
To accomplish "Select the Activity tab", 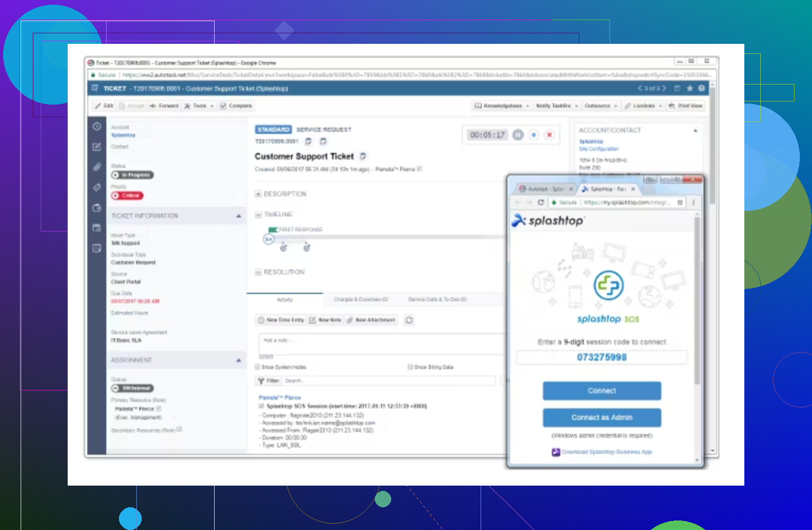I will pyautogui.click(x=285, y=300).
